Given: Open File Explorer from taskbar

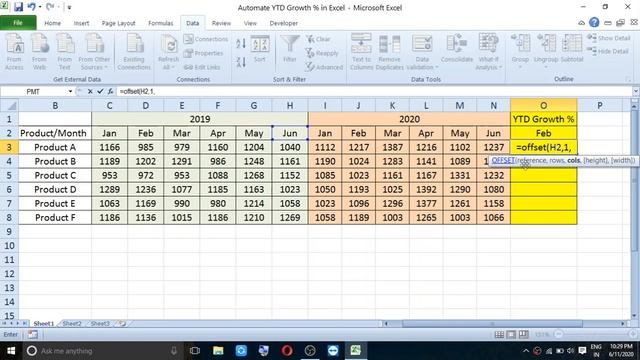Looking at the screenshot, I should click(x=218, y=351).
